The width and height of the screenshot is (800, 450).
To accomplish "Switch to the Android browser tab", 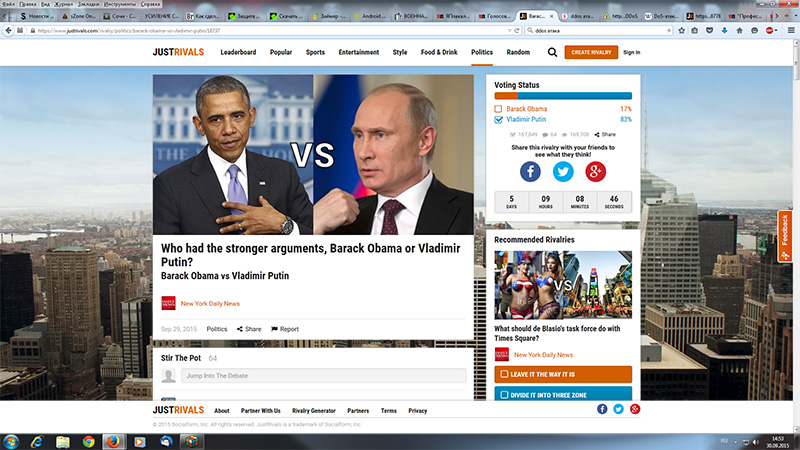I will [x=370, y=16].
